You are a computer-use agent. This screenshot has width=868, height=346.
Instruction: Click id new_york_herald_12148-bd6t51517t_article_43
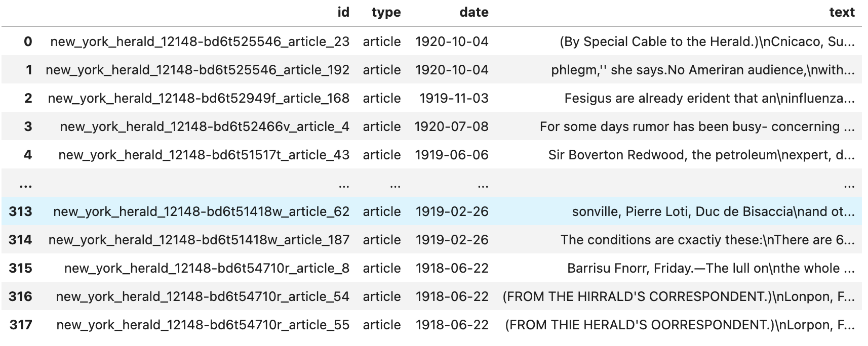[204, 155]
